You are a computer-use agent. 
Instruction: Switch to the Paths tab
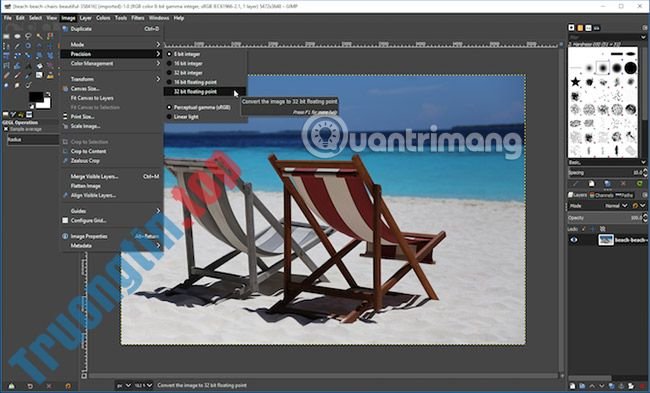click(624, 195)
